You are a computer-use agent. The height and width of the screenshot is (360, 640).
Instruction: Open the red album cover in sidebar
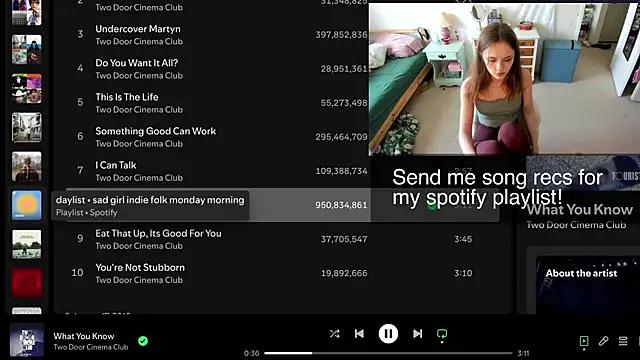(27, 283)
